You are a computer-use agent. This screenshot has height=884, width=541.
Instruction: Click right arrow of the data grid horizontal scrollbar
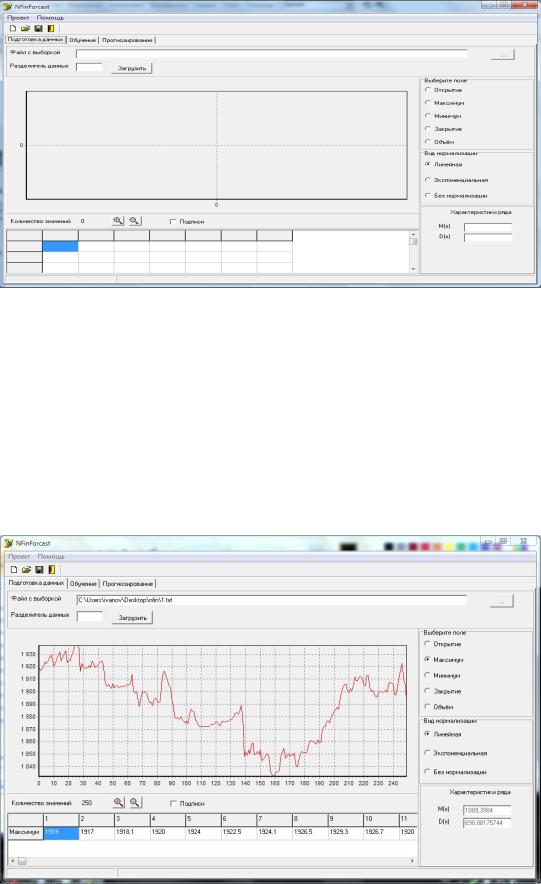(x=413, y=861)
